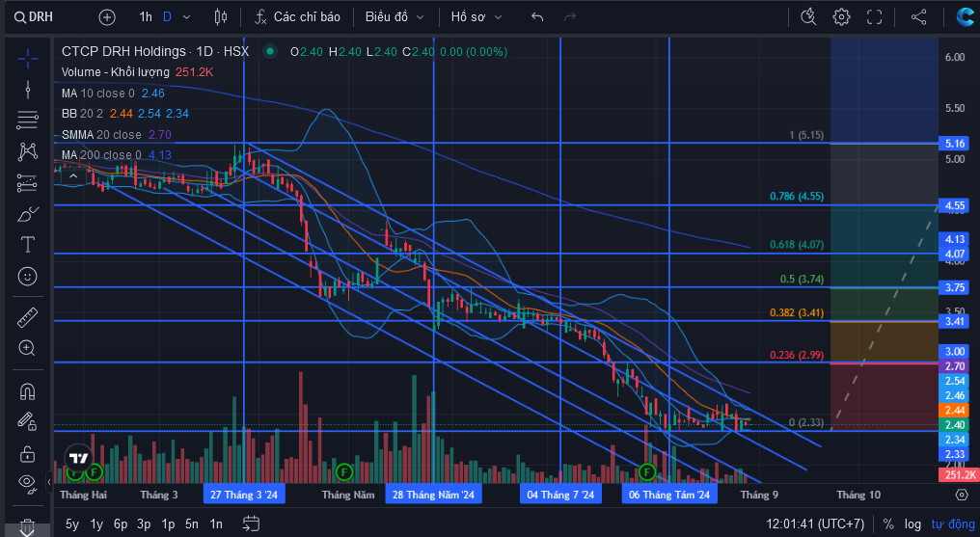Image resolution: width=980 pixels, height=537 pixels.
Task: Toggle log scale mode
Action: click(x=912, y=524)
